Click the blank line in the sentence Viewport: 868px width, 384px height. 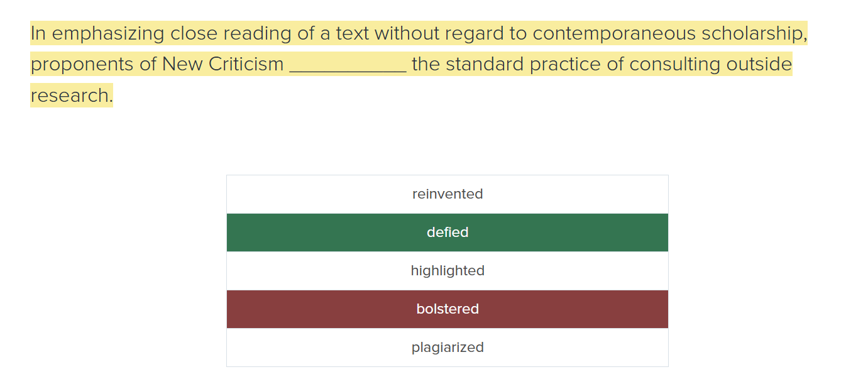348,65
